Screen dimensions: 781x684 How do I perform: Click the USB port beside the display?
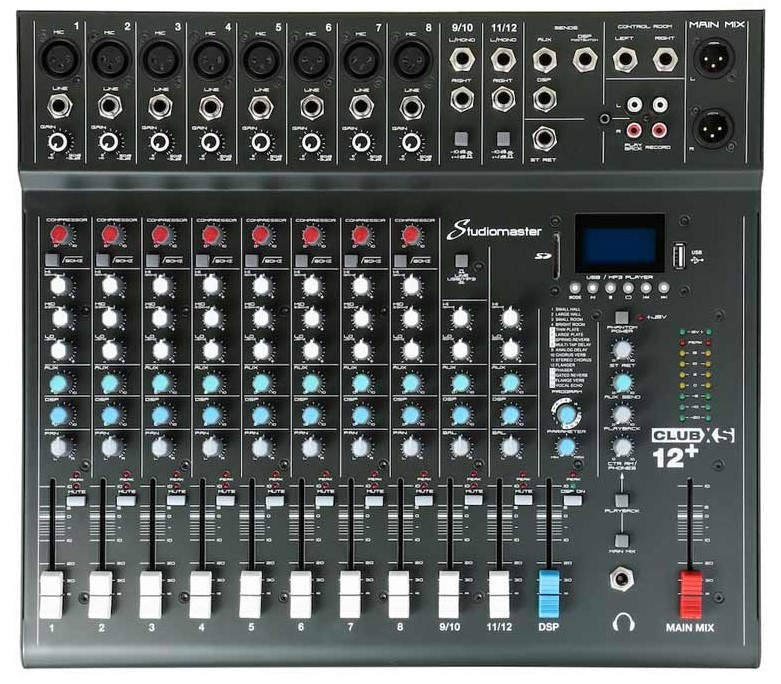[678, 255]
